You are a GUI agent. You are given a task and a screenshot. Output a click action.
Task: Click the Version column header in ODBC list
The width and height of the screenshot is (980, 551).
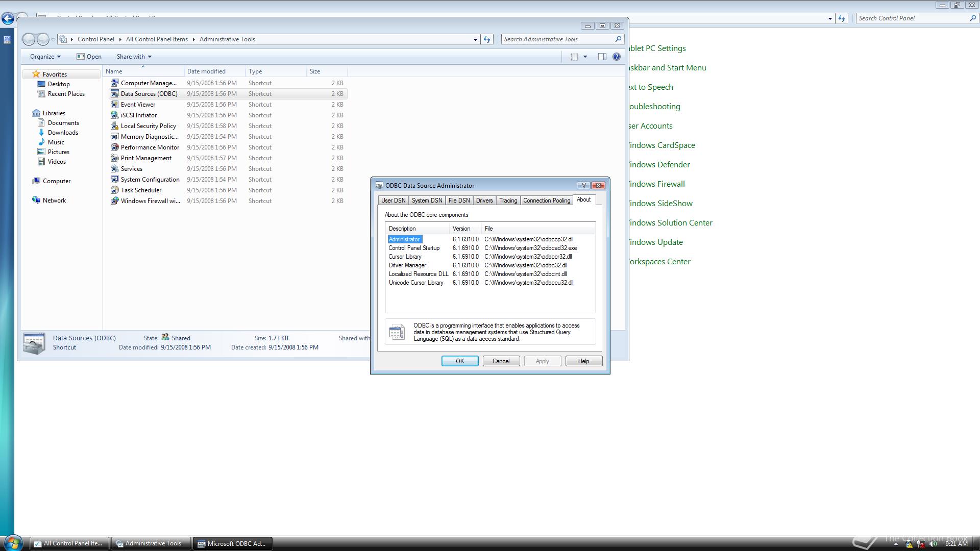(x=465, y=229)
